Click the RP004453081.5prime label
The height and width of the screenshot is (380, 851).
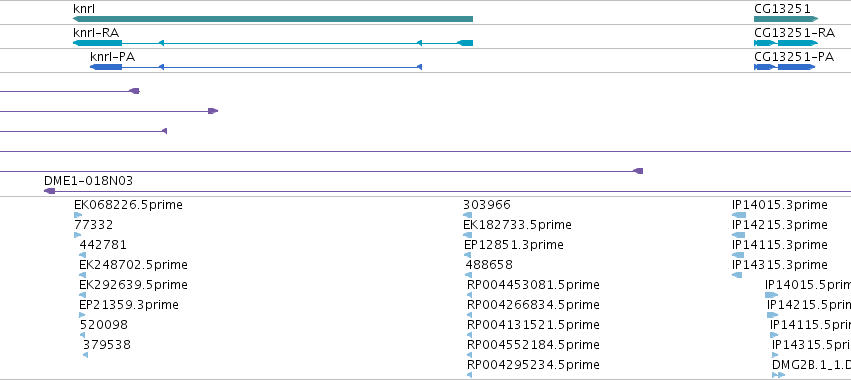pos(533,285)
